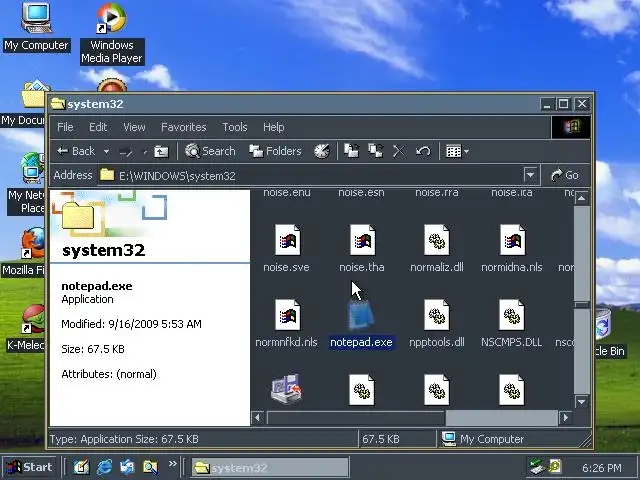Click the 'Attributes: (normal)' details text
This screenshot has height=480, width=640.
pos(109,374)
